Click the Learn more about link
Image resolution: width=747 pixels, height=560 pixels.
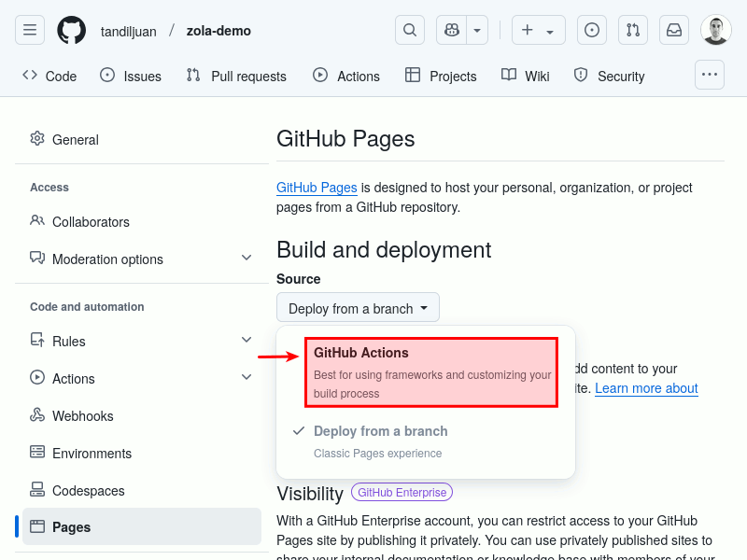(646, 388)
